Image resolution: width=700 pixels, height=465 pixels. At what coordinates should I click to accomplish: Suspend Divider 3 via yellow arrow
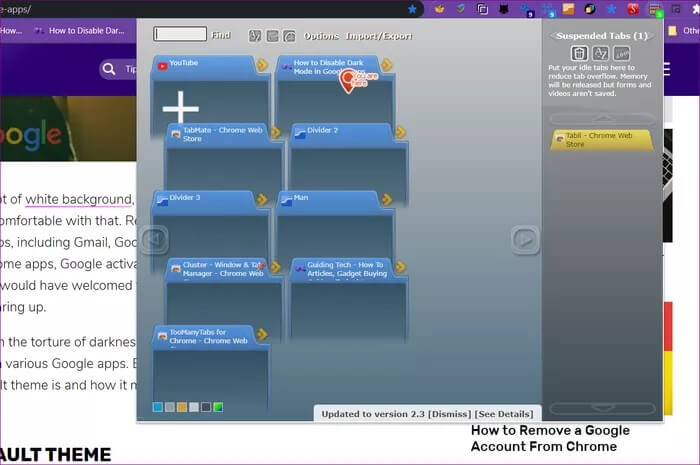tap(262, 199)
